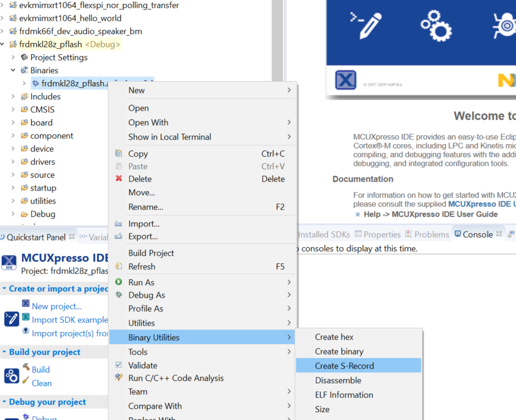Viewport: 516px width, 420px height.
Task: Click Help -> MCUXpresso IDE User Guide
Action: point(430,214)
